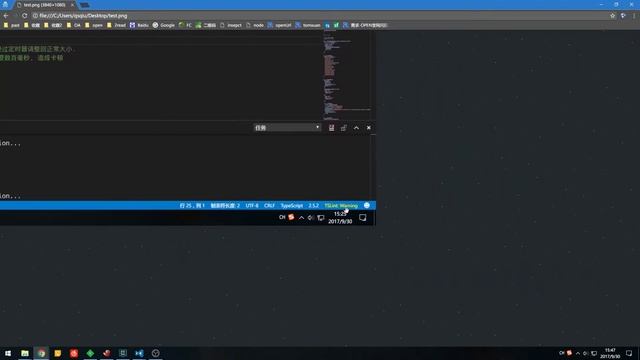Open the opencart bookmark
Screen dimensions: 640x360
280,25
